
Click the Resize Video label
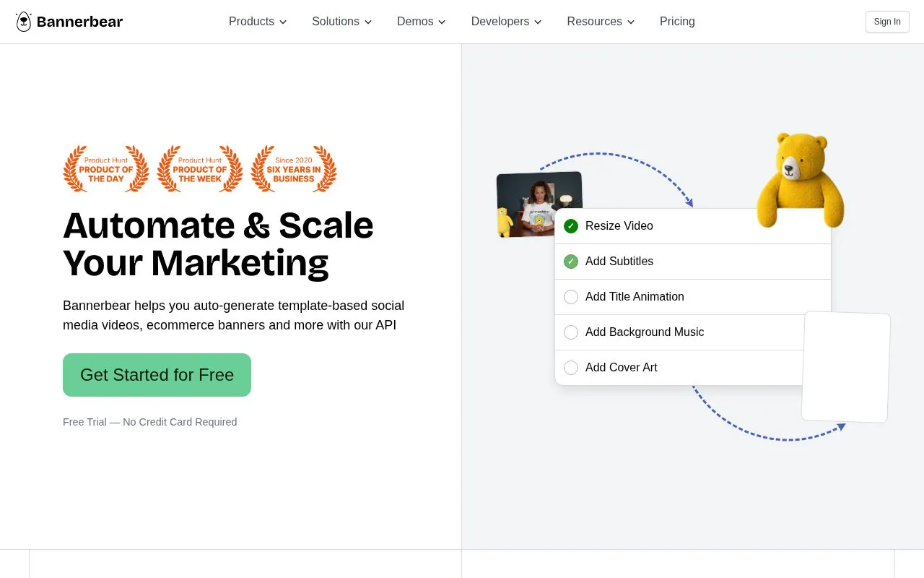619,226
